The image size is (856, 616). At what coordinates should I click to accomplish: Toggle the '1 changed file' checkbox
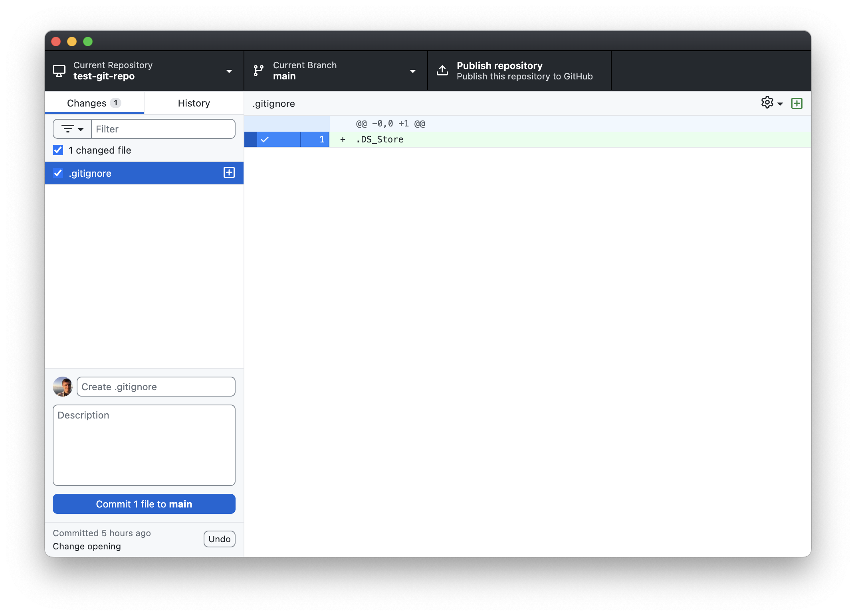pyautogui.click(x=58, y=150)
